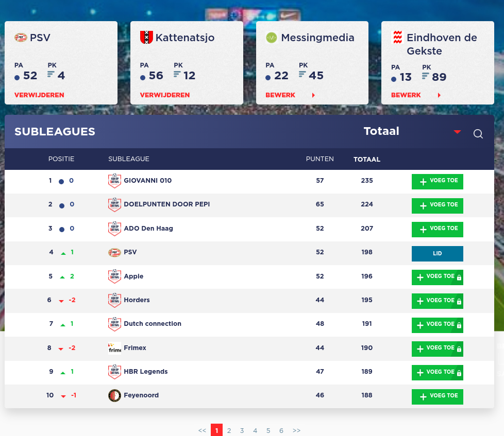Open the Feyenoord subleague name
This screenshot has height=436, width=504.
[141, 395]
